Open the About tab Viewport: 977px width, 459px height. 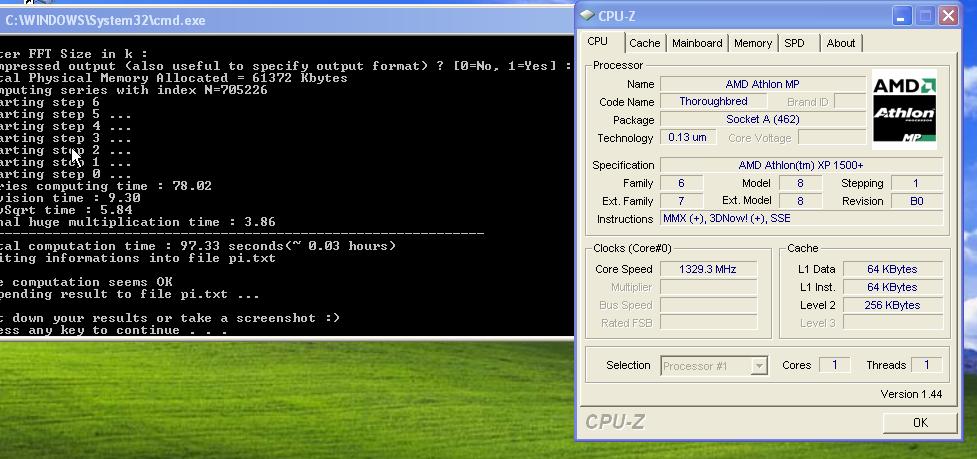click(841, 43)
